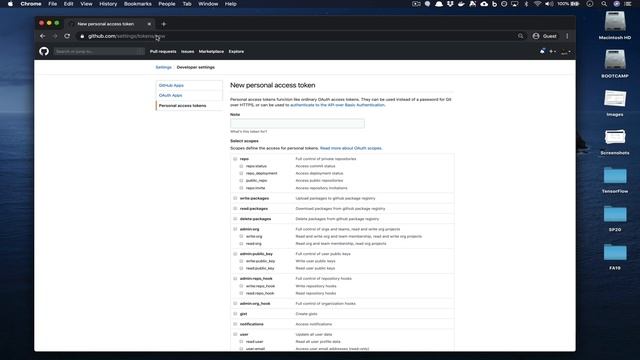Expand the GitHub user avatar dropdown
Viewport: 640px width, 360px height.
pos(566,51)
